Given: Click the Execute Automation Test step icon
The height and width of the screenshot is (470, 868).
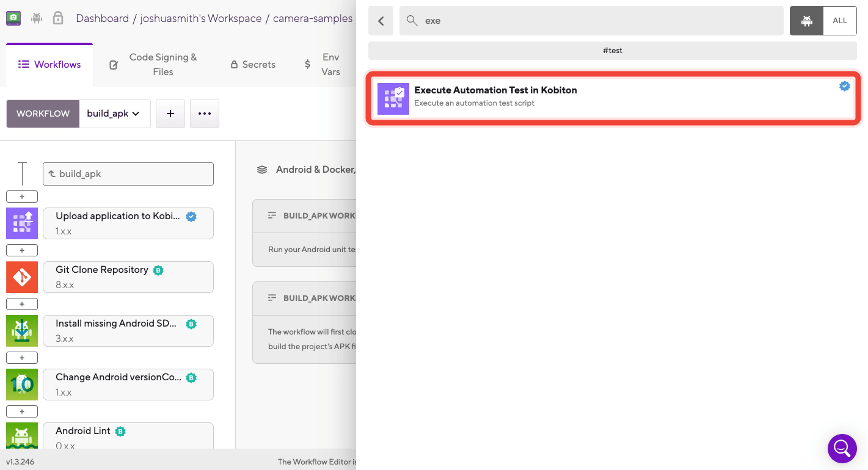Looking at the screenshot, I should point(393,99).
